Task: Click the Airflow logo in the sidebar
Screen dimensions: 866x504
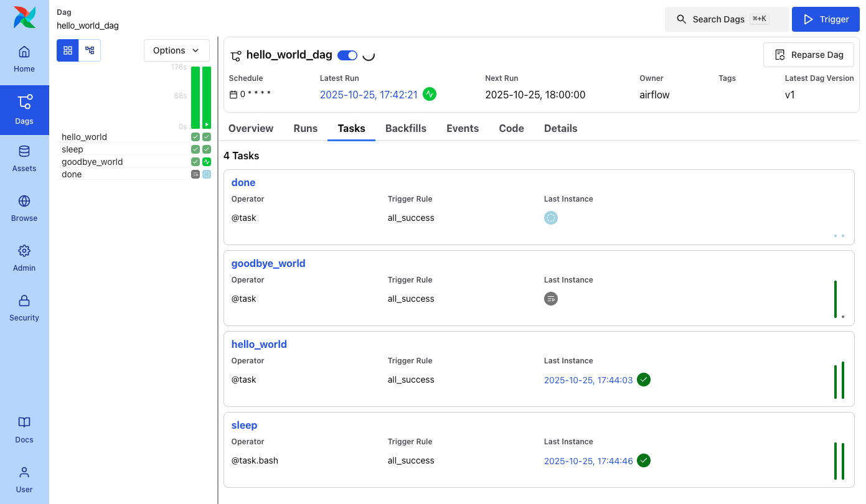Action: coord(24,17)
